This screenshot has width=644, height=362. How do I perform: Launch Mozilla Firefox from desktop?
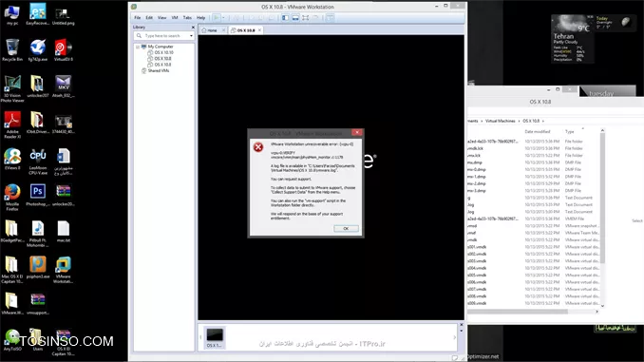click(x=12, y=198)
